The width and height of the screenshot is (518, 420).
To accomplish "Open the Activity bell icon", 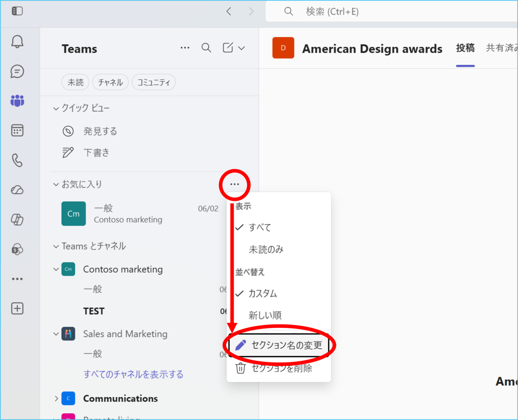I will (17, 41).
